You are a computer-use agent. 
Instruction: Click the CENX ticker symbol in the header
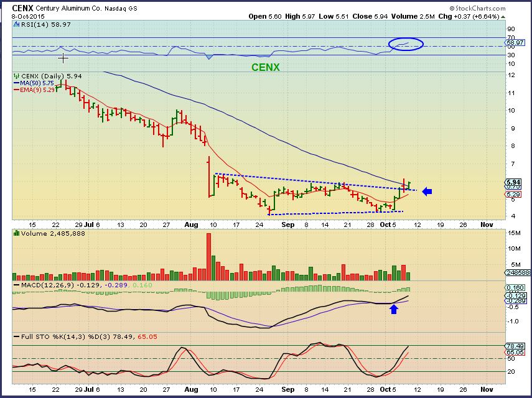pos(23,8)
